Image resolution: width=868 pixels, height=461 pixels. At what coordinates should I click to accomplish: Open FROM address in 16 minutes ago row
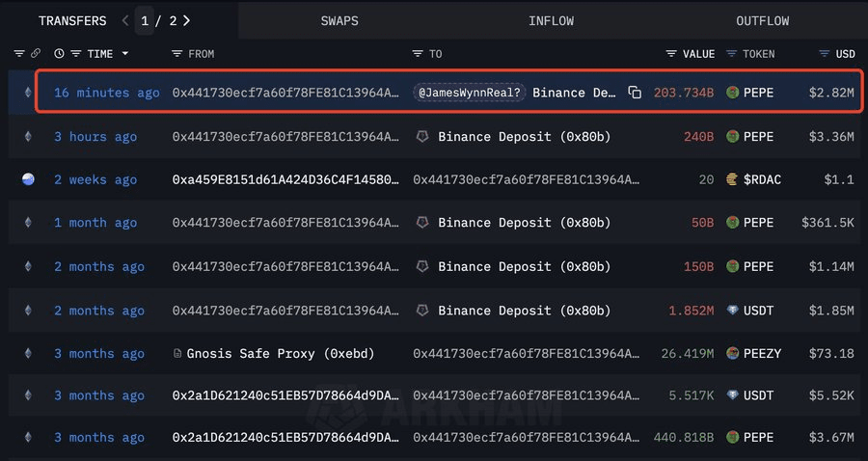[x=285, y=93]
